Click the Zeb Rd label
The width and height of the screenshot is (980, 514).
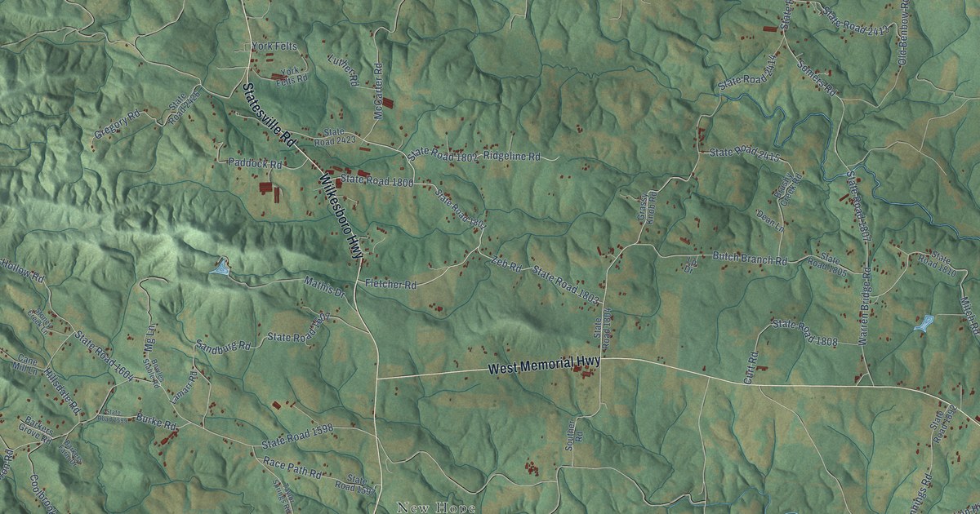tap(506, 263)
